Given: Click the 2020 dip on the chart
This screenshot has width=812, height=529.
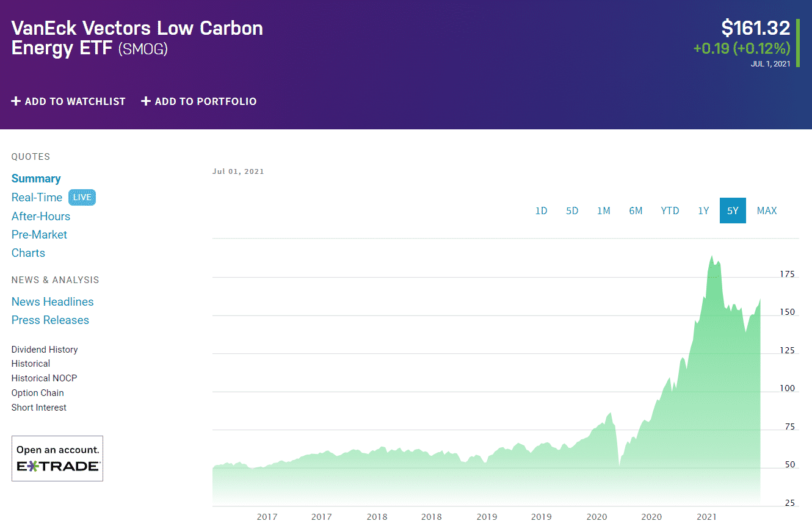Looking at the screenshot, I should (x=619, y=467).
